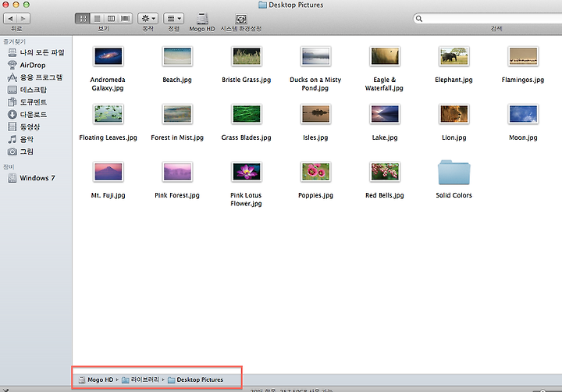The width and height of the screenshot is (562, 392).
Task: Click the Desktop Pictures title folder icon
Action: pos(262,5)
